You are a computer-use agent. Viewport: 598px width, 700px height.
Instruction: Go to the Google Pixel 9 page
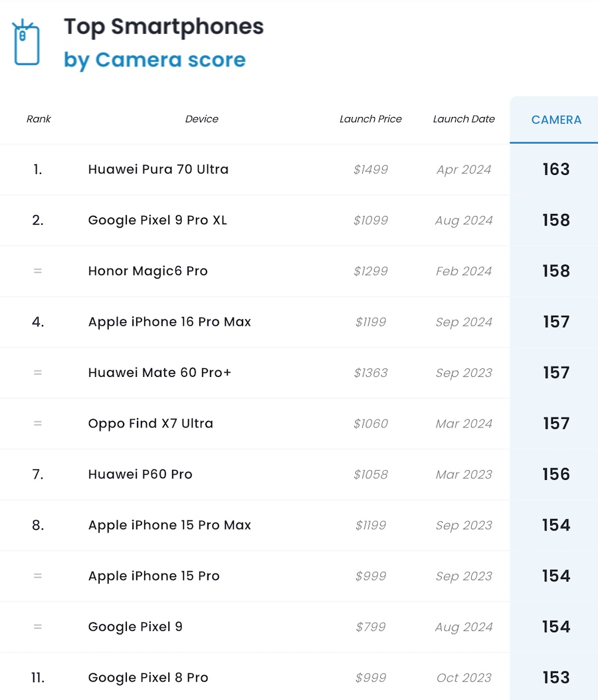pyautogui.click(x=135, y=627)
